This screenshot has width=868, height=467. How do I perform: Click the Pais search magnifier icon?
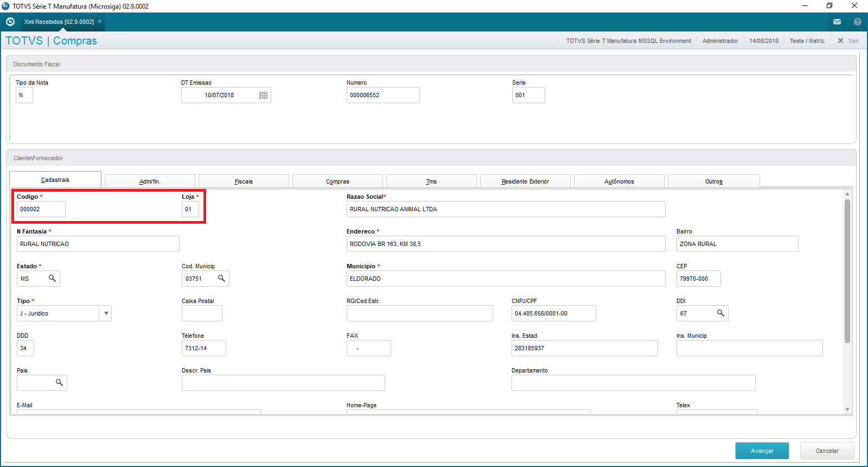tap(59, 383)
